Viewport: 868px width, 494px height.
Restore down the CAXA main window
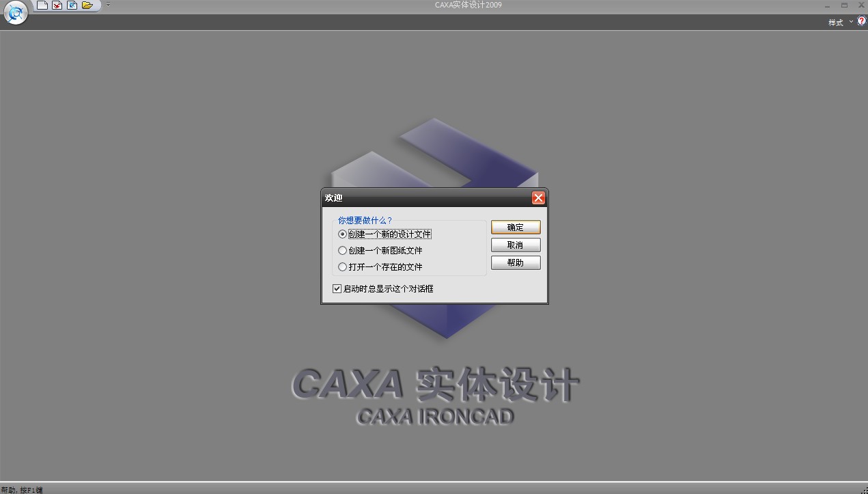click(x=844, y=5)
